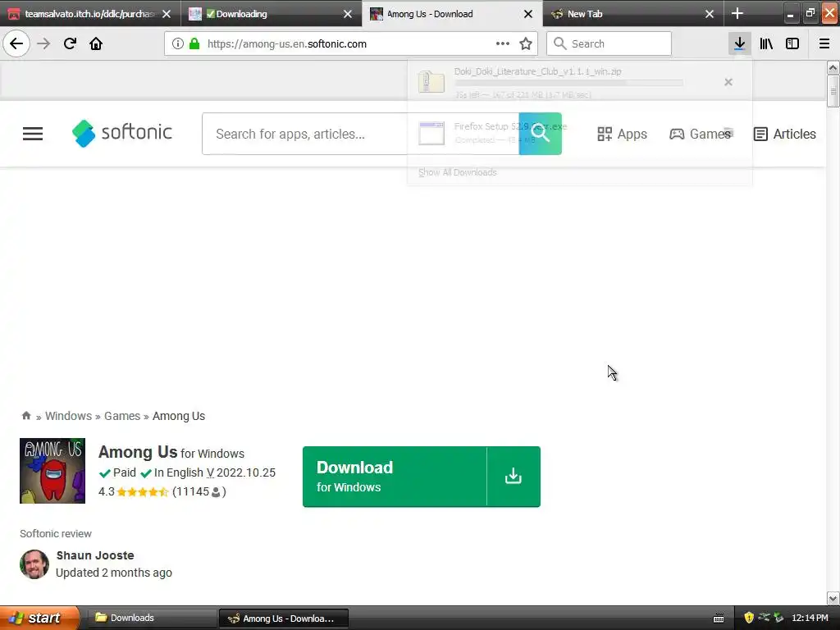Toggle the downloads panel arrow button
The image size is (840, 630).
(x=739, y=43)
